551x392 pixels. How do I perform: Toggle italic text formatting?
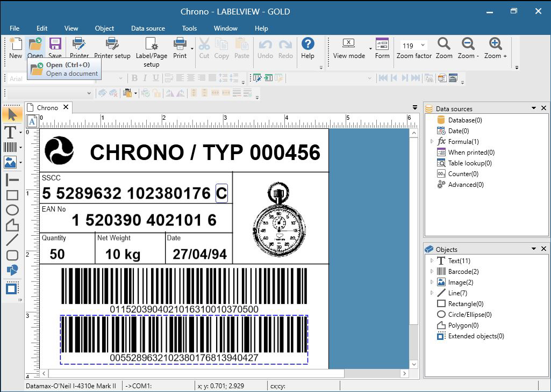click(146, 78)
